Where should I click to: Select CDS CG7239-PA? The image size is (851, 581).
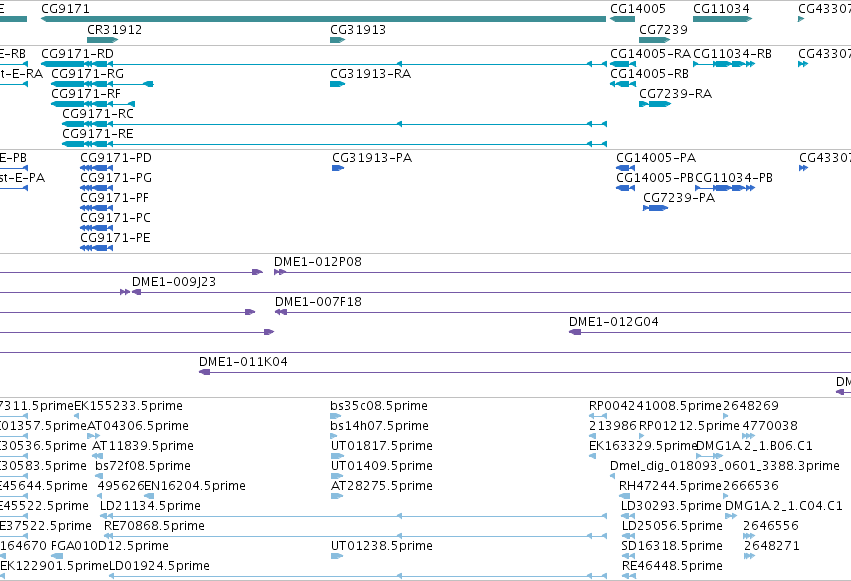655,208
